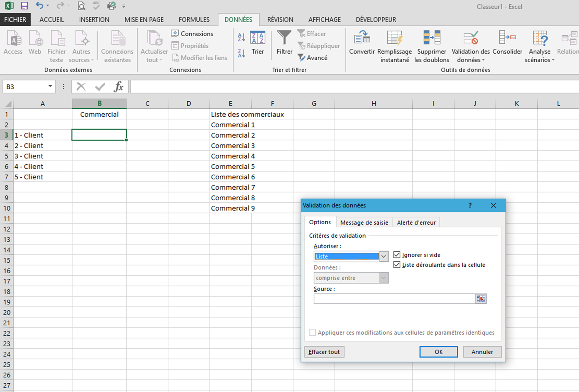
Task: Click the Source input field
Action: tap(394, 299)
